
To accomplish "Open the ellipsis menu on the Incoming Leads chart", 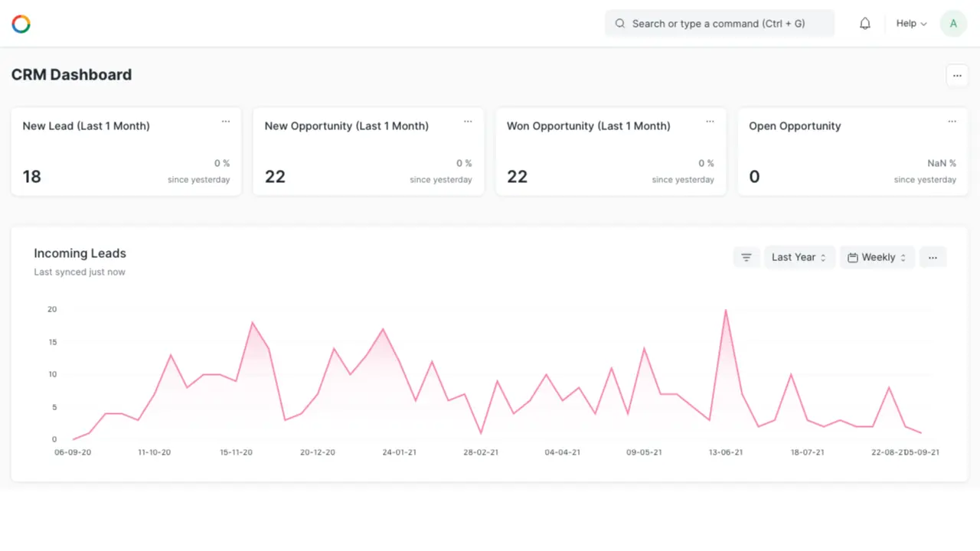I will (x=933, y=257).
